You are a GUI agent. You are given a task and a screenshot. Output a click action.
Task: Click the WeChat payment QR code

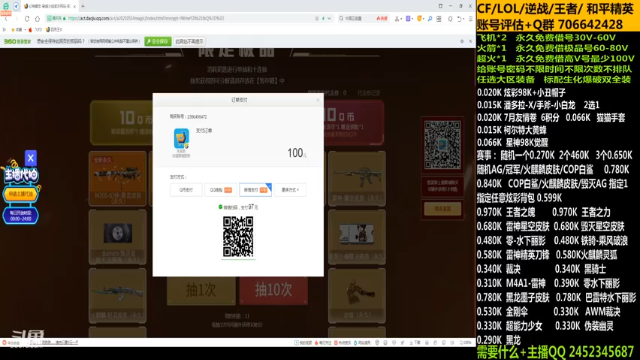pyautogui.click(x=238, y=237)
